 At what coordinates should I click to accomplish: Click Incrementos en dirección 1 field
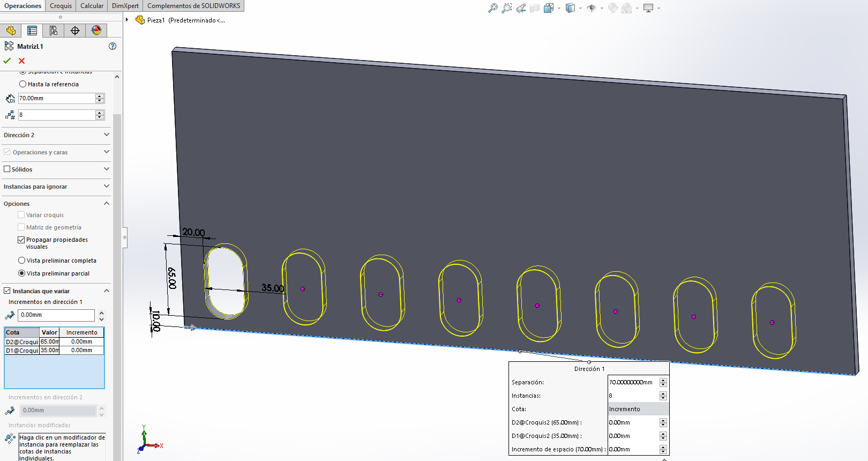(56, 315)
